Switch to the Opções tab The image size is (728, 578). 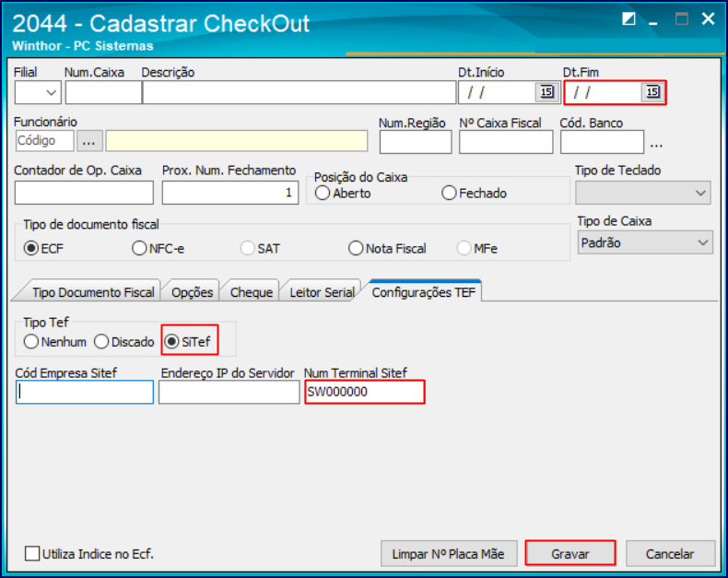pos(192,292)
